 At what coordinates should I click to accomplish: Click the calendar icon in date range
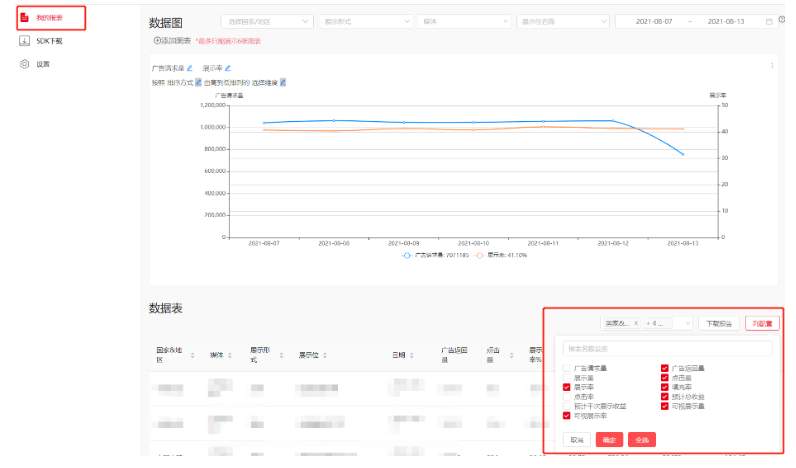(769, 21)
